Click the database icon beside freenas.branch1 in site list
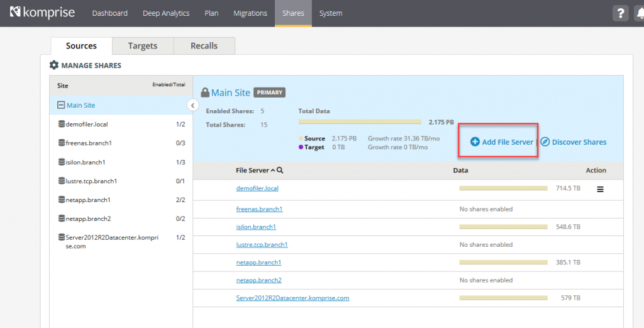644x328 pixels. (62, 143)
